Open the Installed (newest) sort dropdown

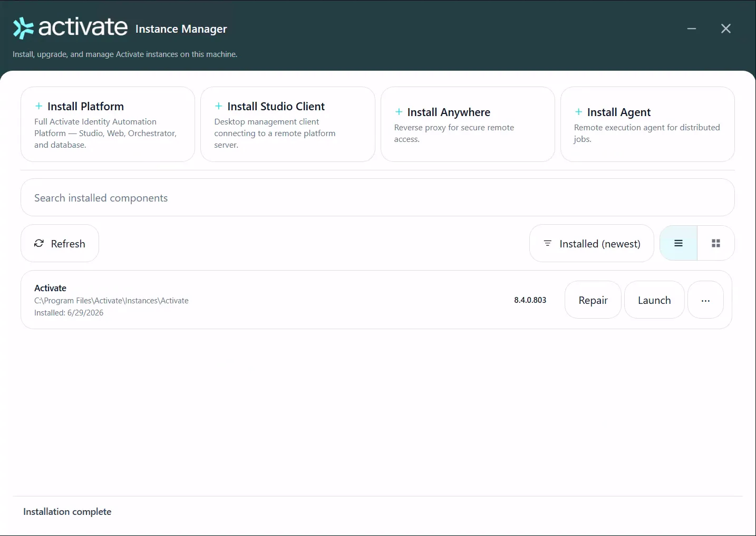[592, 244]
